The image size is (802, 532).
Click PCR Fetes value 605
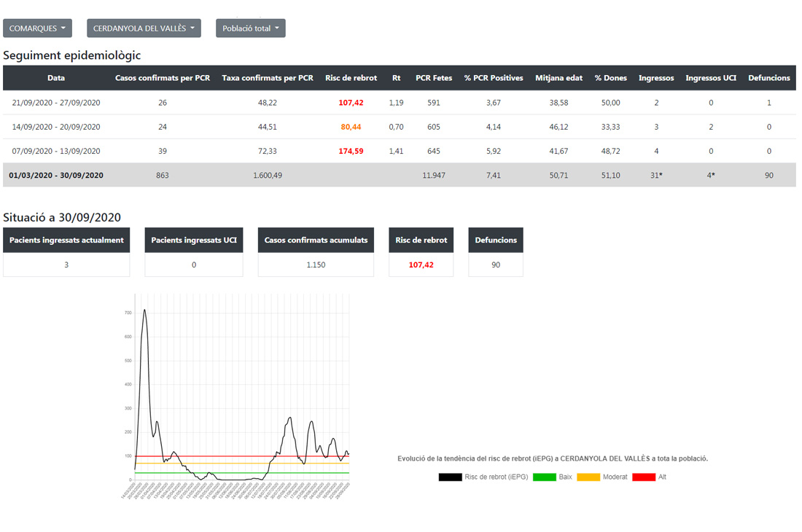click(434, 127)
